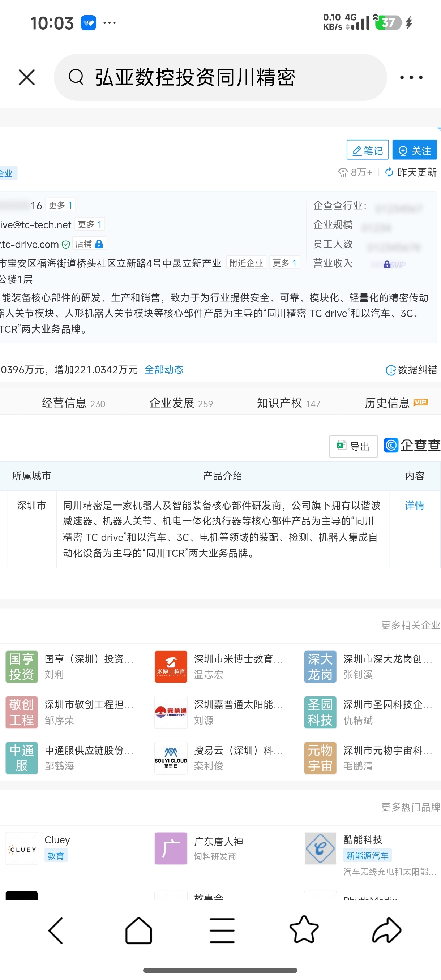Open 深圳市米博士教育 company name

pos(239,658)
